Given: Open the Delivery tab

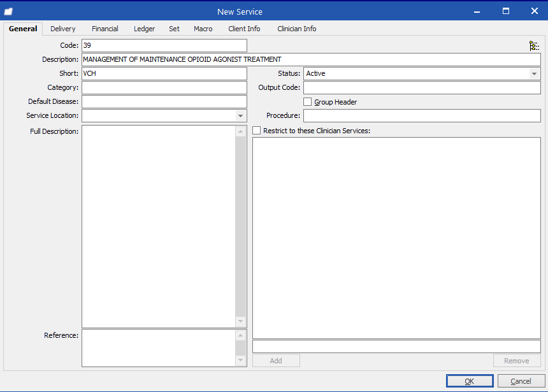Looking at the screenshot, I should (x=63, y=29).
